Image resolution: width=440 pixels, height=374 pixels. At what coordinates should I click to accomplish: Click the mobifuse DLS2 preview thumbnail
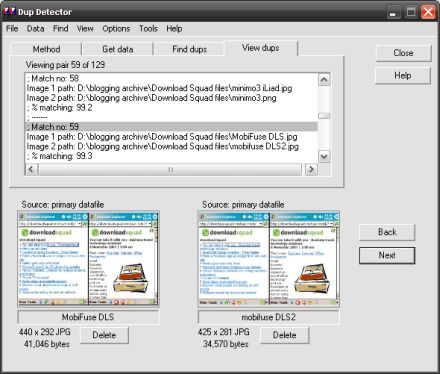pyautogui.click(x=269, y=258)
